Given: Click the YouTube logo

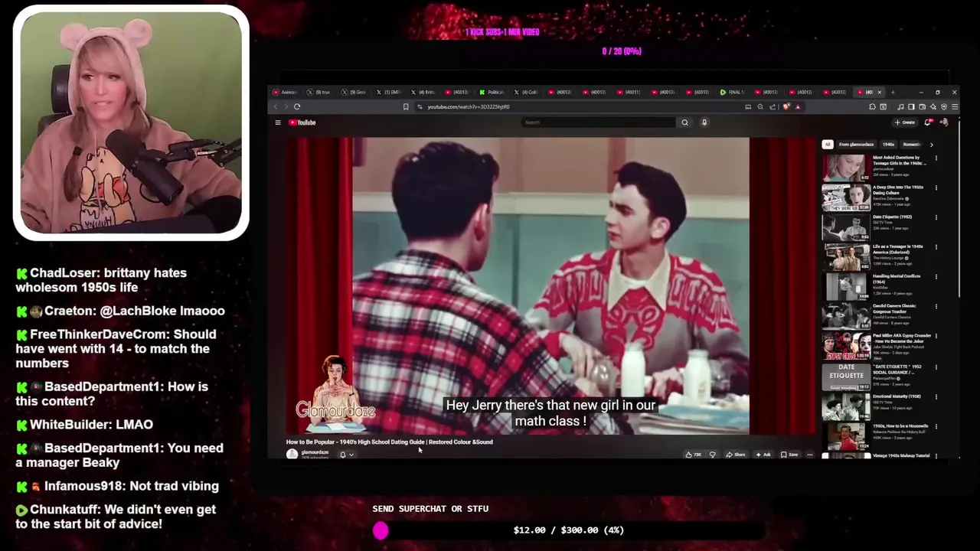Looking at the screenshot, I should click(302, 122).
